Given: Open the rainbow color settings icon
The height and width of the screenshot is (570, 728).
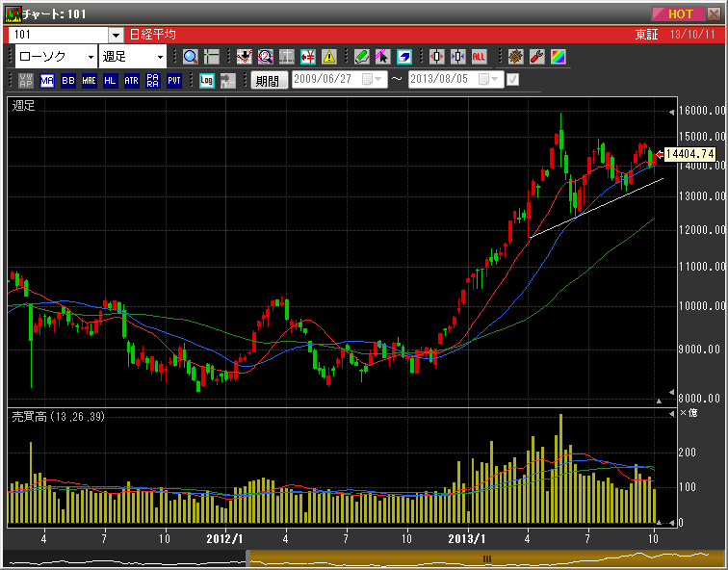Looking at the screenshot, I should [559, 57].
